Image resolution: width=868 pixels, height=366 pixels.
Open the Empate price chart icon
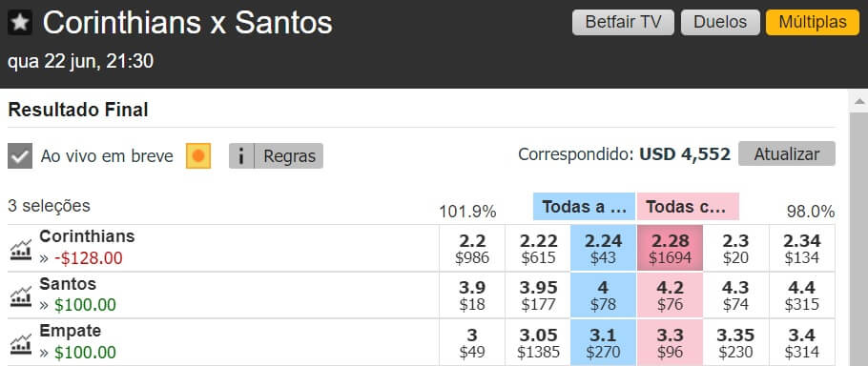pyautogui.click(x=21, y=344)
